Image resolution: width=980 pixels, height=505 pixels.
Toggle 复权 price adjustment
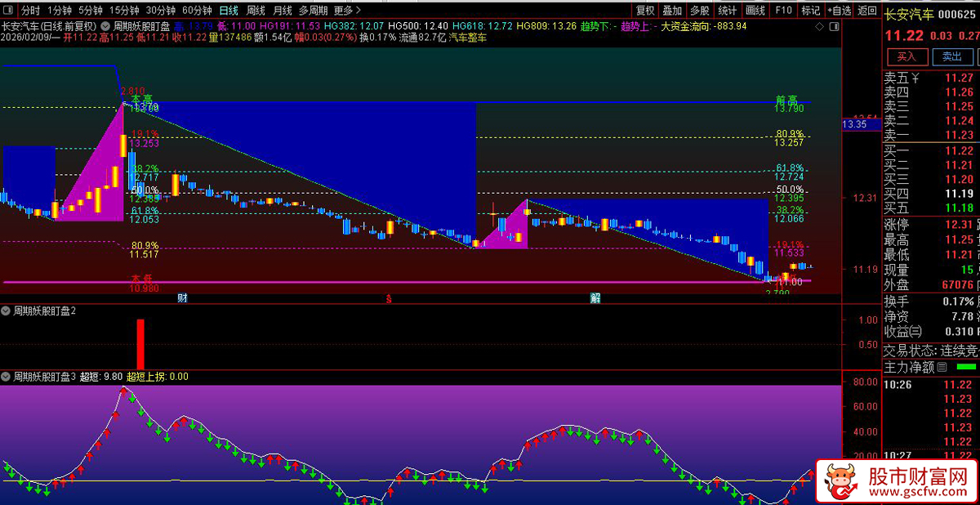[645, 11]
